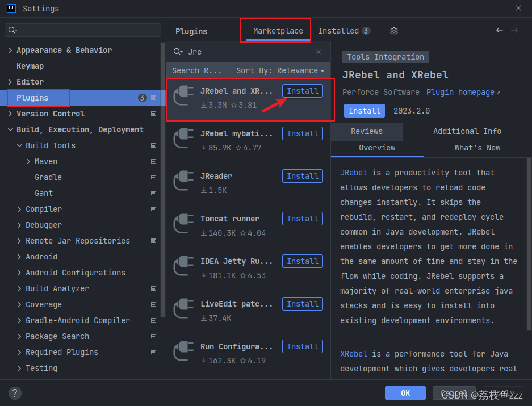
Task: Click the JReader plugin icon
Action: click(x=183, y=181)
